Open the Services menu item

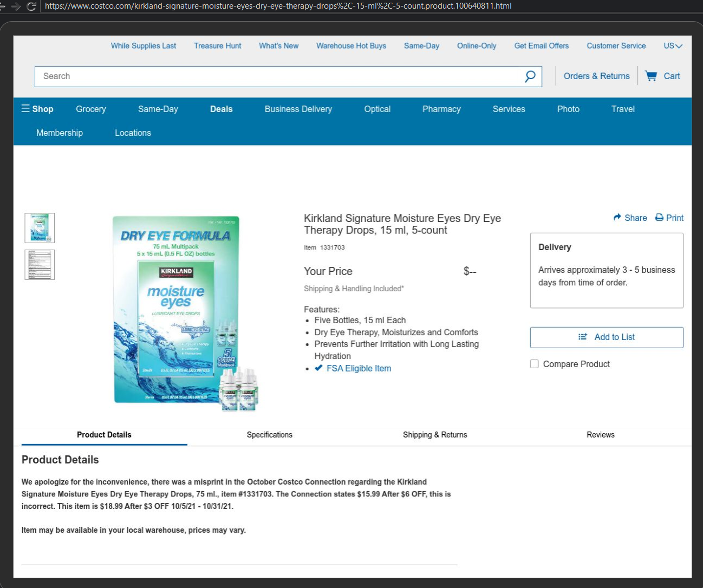[x=509, y=109]
